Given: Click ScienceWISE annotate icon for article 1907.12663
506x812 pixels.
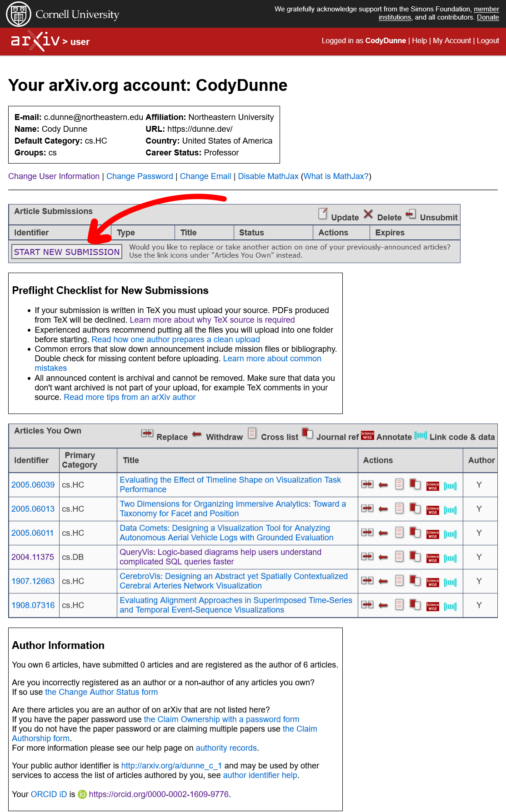Looking at the screenshot, I should [432, 582].
